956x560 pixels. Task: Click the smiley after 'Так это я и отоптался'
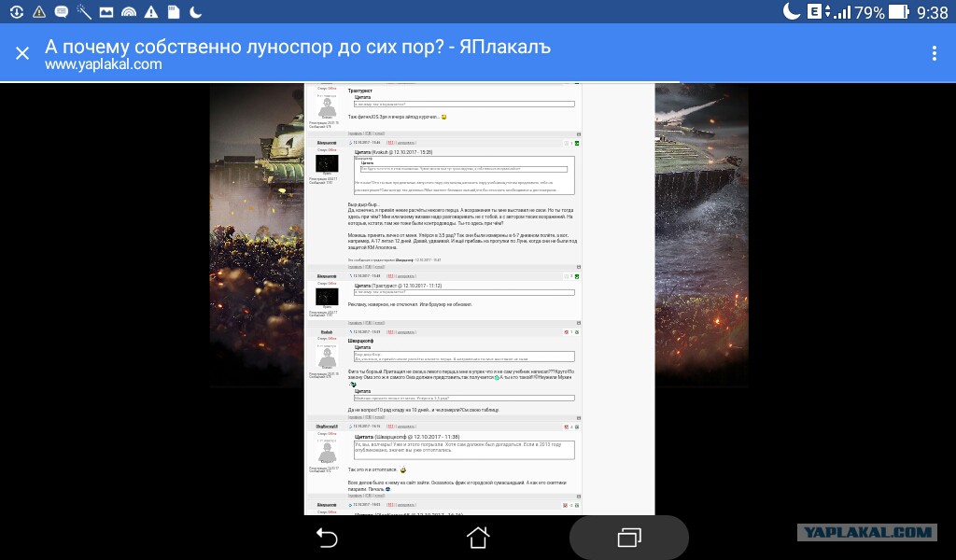[403, 469]
